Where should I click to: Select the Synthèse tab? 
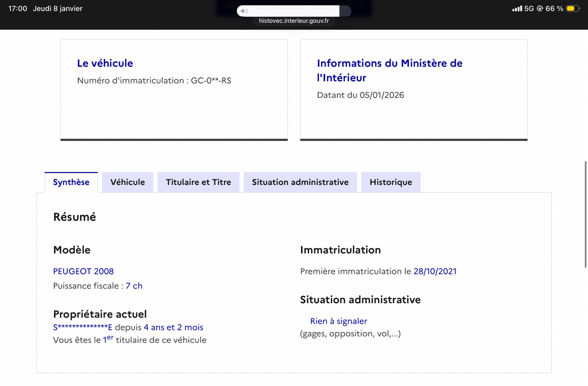(x=71, y=182)
